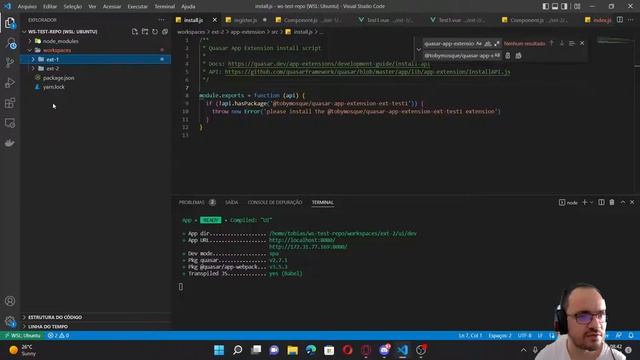
Task: Click WSL: Ubuntu remote status indicator
Action: tap(22, 336)
